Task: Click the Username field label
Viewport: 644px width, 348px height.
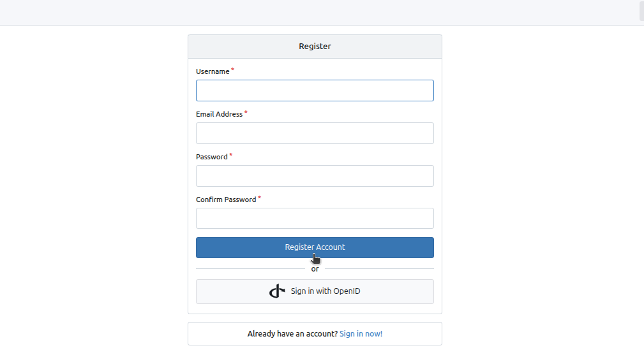Action: [x=213, y=71]
